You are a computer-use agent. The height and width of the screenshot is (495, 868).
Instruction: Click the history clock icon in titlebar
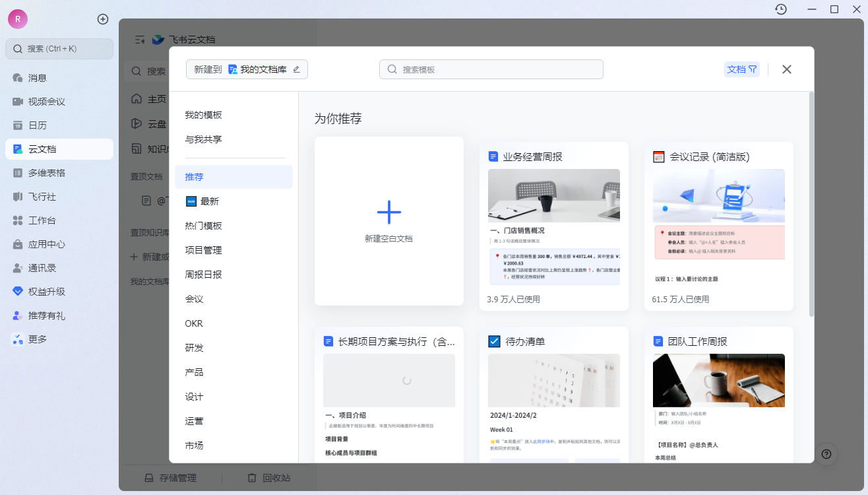(780, 9)
